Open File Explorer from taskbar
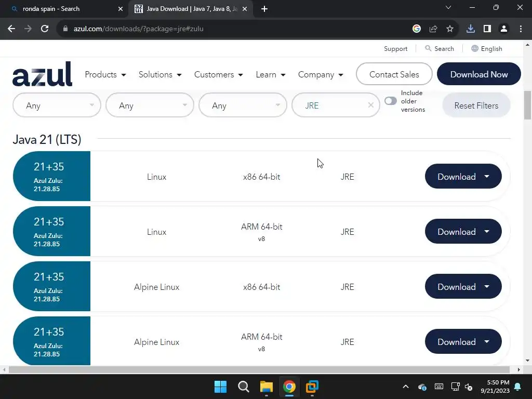The height and width of the screenshot is (399, 532). 267,387
